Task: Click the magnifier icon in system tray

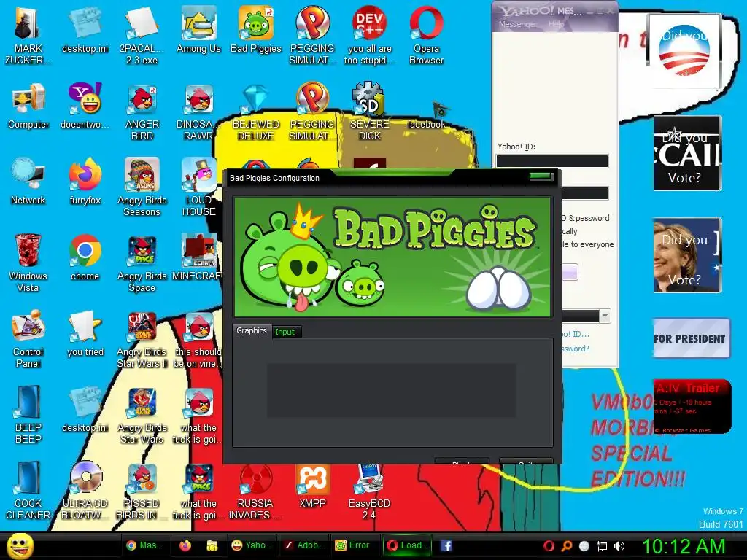Action: coord(566,546)
